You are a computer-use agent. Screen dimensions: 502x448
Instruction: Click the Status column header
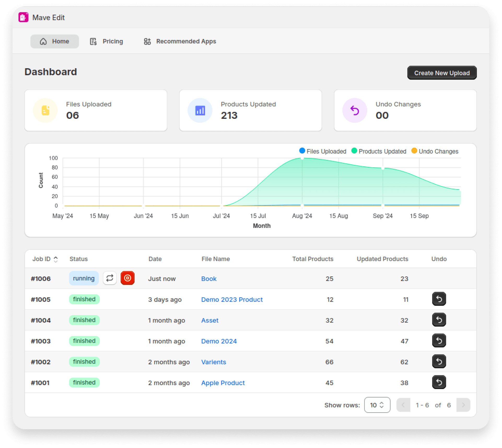[x=79, y=259]
